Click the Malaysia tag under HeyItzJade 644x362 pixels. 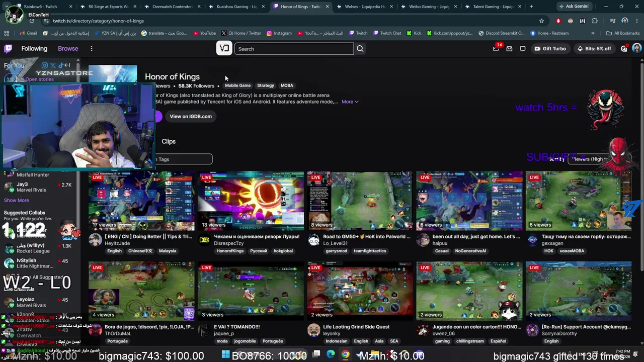(168, 251)
